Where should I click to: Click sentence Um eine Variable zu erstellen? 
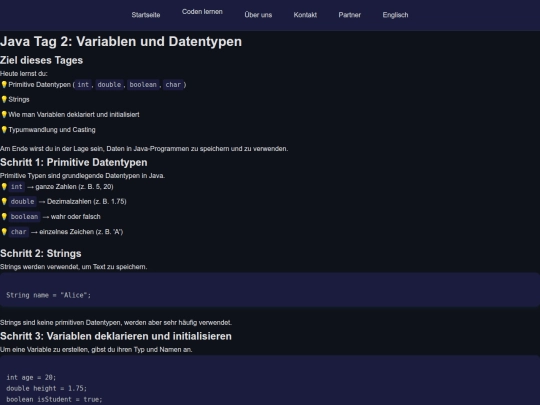96,350
